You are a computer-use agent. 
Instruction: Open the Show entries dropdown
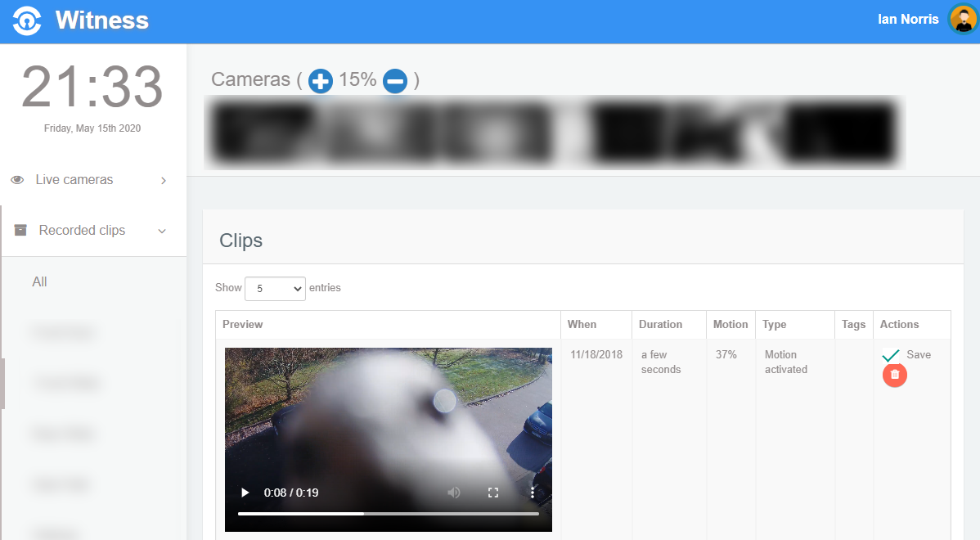point(275,289)
